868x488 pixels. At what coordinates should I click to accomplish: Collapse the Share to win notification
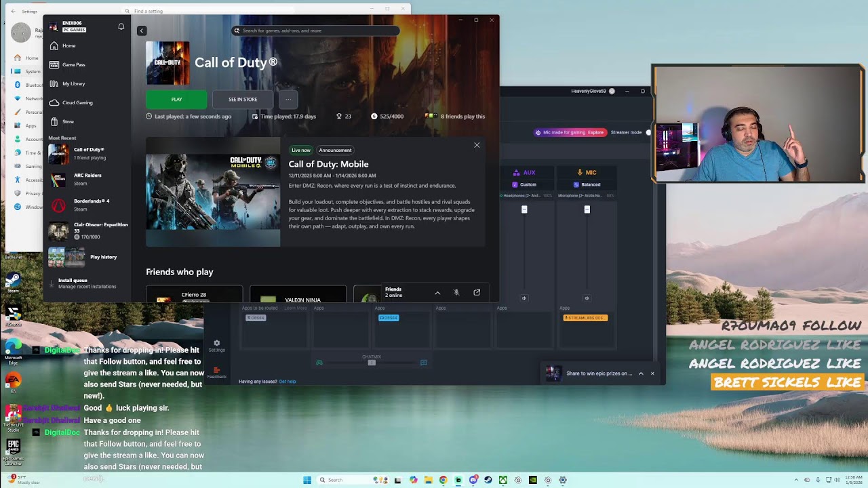641,373
